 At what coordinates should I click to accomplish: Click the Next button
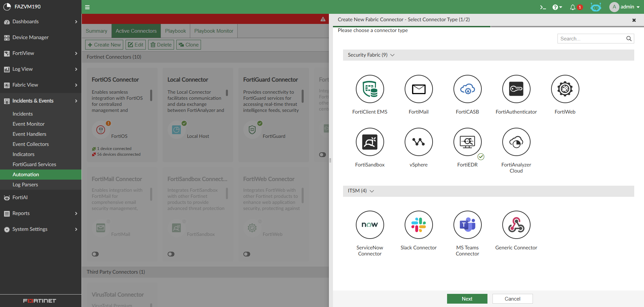(467, 299)
